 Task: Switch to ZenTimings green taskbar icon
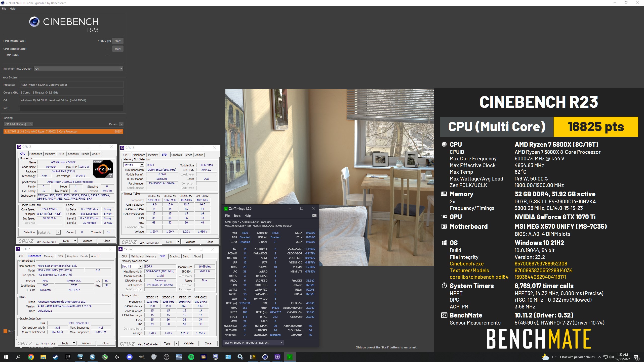[290, 357]
